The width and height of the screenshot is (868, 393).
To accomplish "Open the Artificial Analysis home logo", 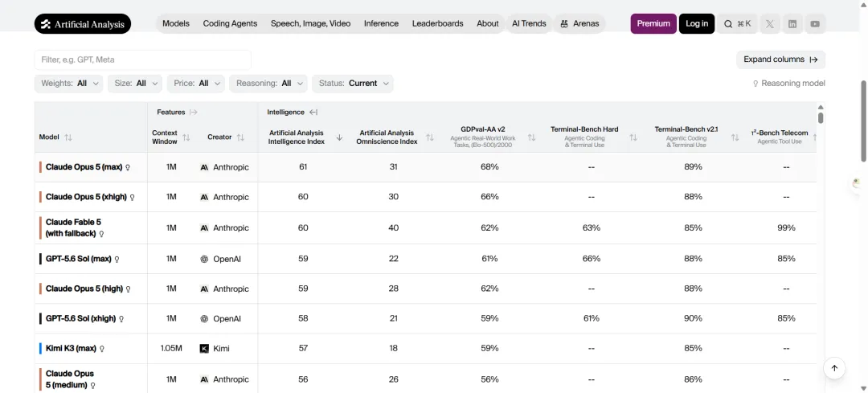I will coord(83,24).
